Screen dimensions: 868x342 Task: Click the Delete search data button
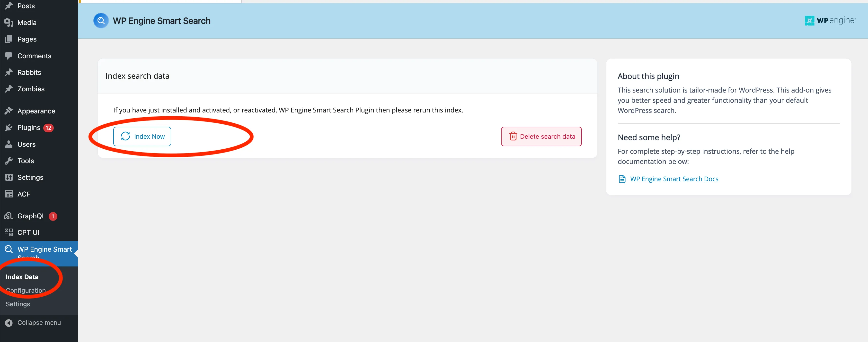[x=541, y=136]
